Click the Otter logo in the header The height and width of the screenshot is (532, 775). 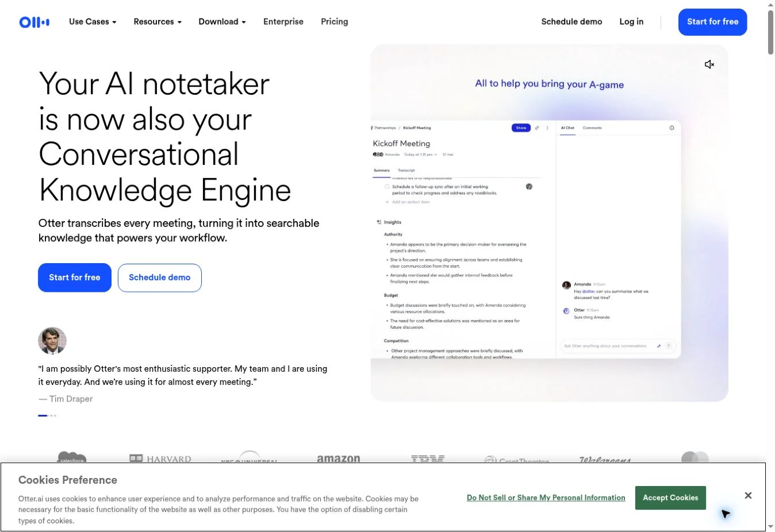34,22
